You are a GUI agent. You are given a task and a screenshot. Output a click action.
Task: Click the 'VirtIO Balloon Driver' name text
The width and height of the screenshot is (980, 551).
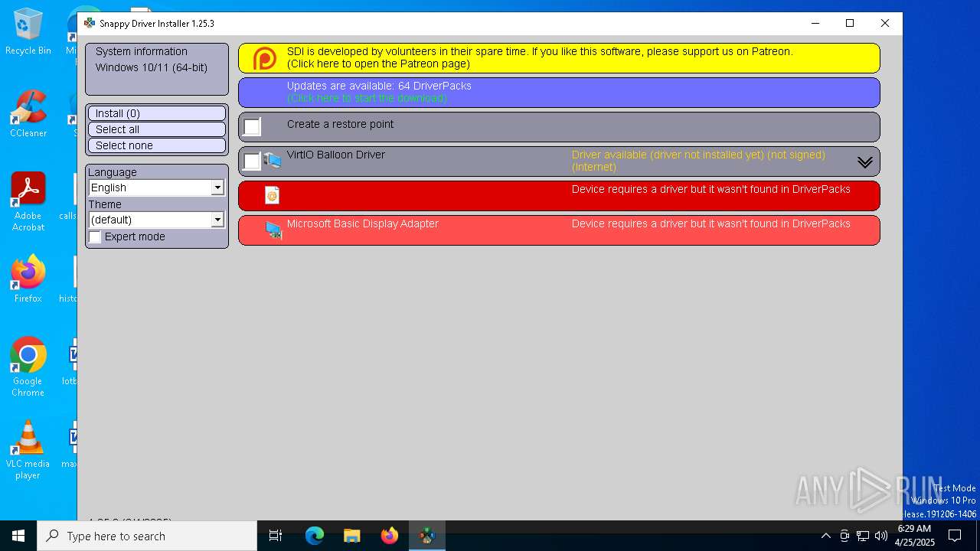[336, 155]
